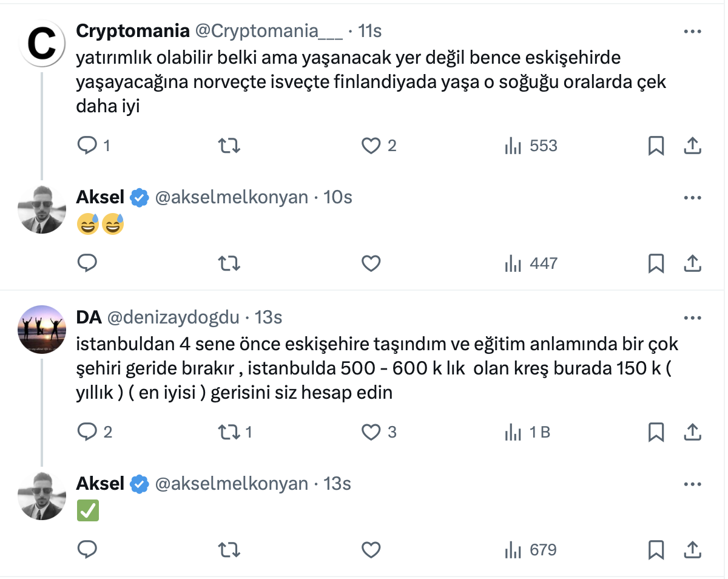Open @denizaydogdu profile handle
Image resolution: width=728 pixels, height=579 pixels.
pos(173,317)
